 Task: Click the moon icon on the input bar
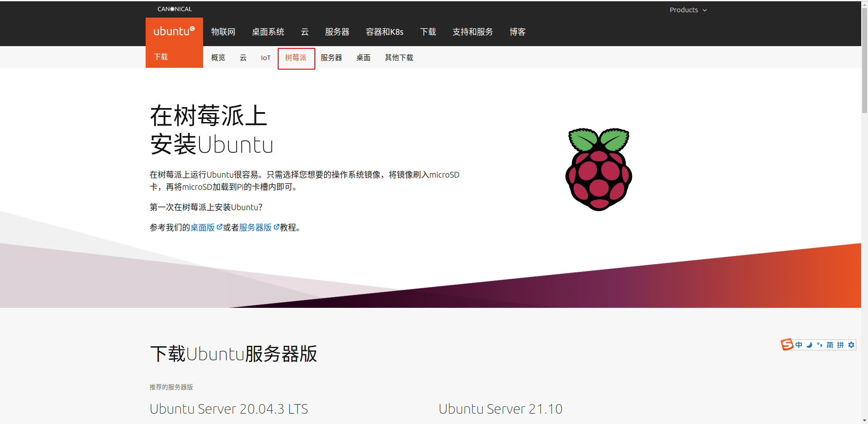pos(809,344)
